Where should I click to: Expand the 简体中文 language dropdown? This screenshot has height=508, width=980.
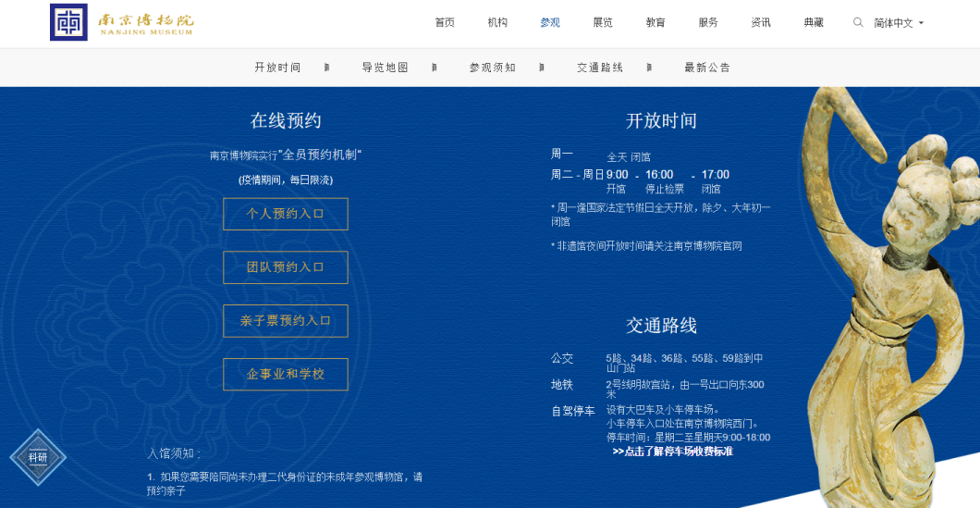[x=899, y=23]
